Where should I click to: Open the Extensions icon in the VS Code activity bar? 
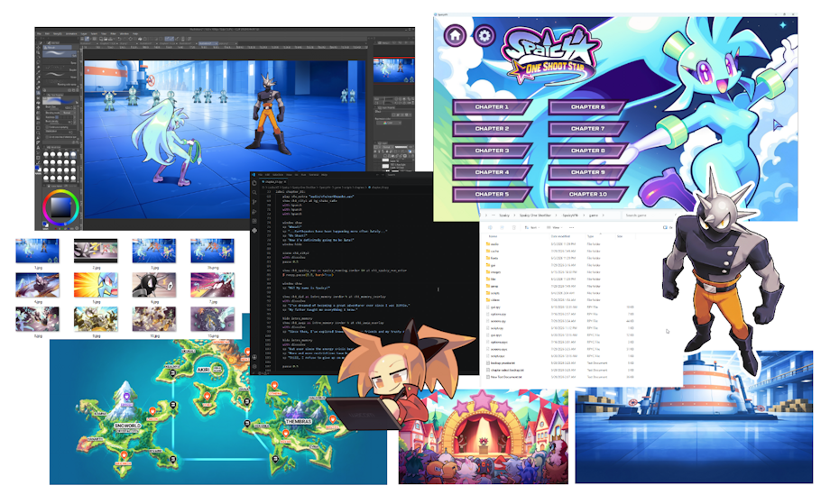tap(254, 221)
